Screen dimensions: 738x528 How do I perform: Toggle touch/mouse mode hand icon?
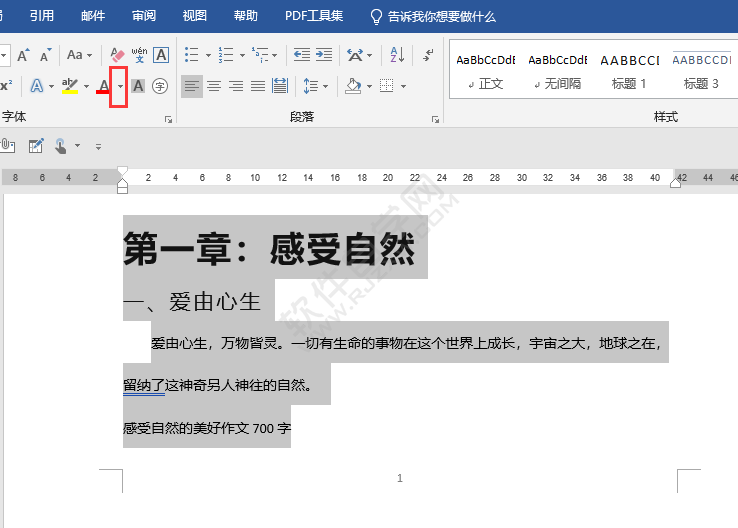tap(61, 146)
